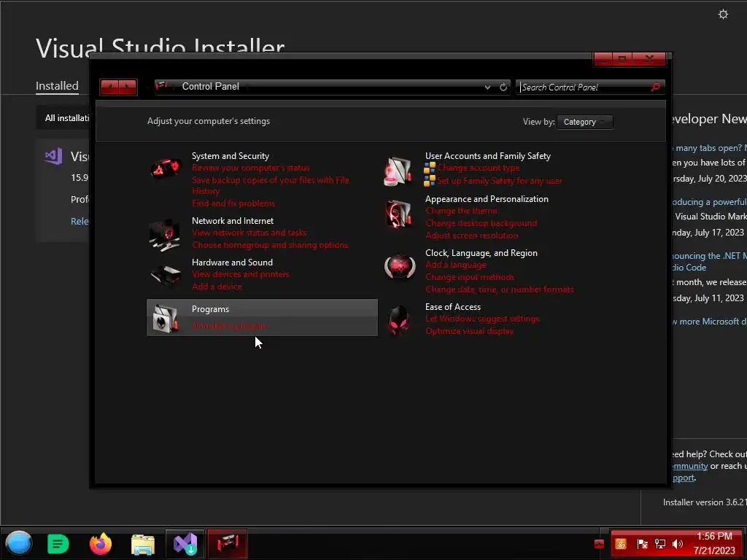
Task: Open Ease of Access heading
Action: (x=452, y=307)
